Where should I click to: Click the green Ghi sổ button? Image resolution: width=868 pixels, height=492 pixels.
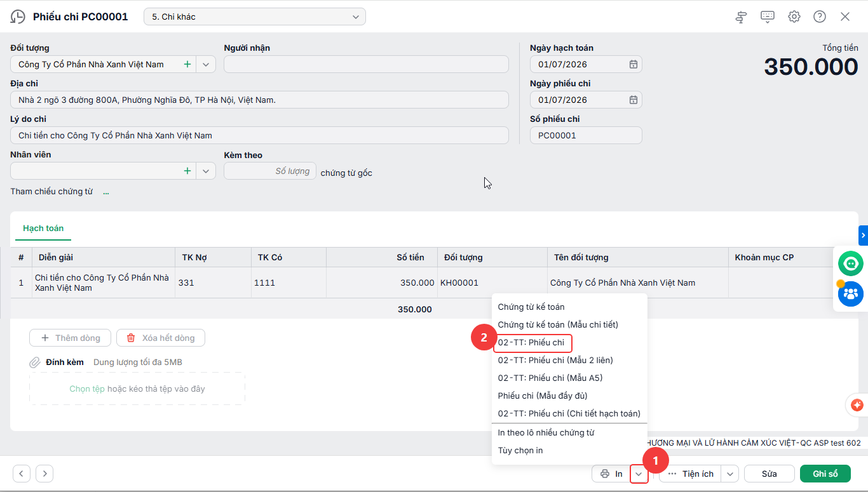(x=825, y=474)
